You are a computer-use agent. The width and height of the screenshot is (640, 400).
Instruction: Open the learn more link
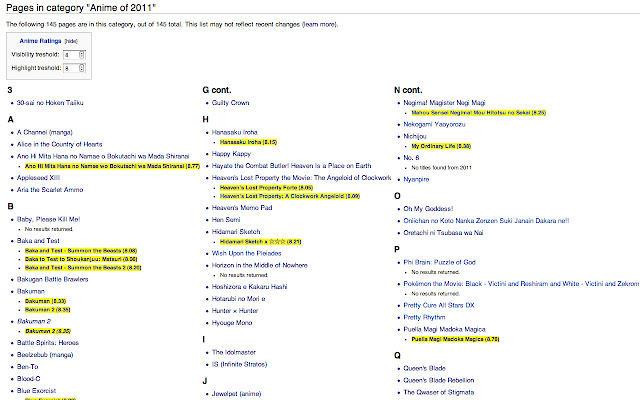320,24
